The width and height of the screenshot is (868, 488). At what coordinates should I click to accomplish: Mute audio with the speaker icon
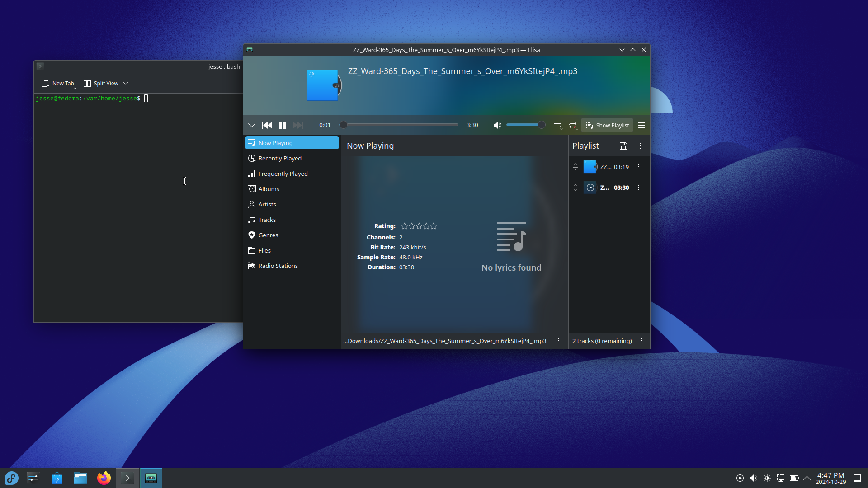pos(498,125)
